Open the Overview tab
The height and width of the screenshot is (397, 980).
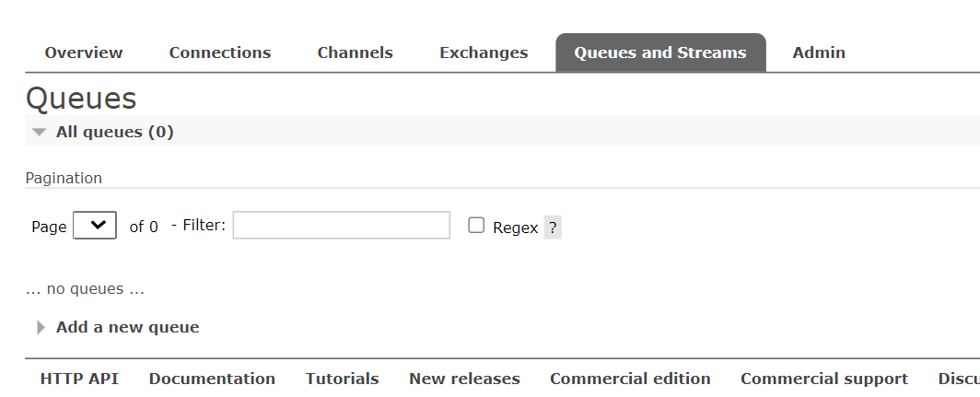point(83,53)
